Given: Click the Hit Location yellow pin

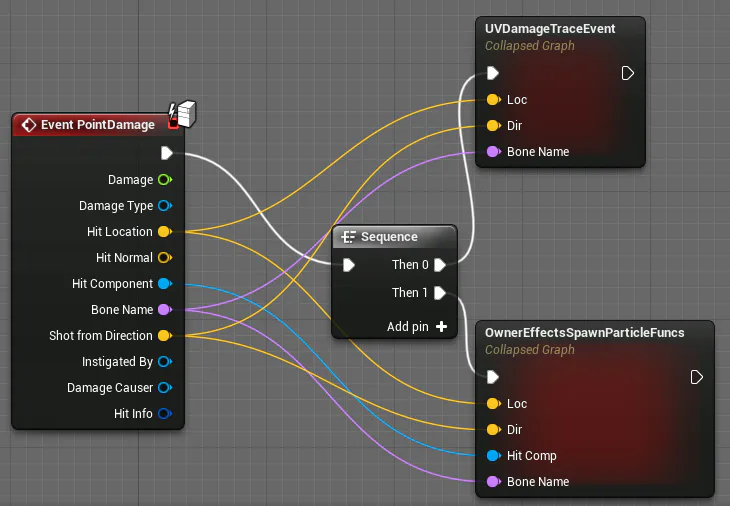Looking at the screenshot, I should tap(165, 231).
